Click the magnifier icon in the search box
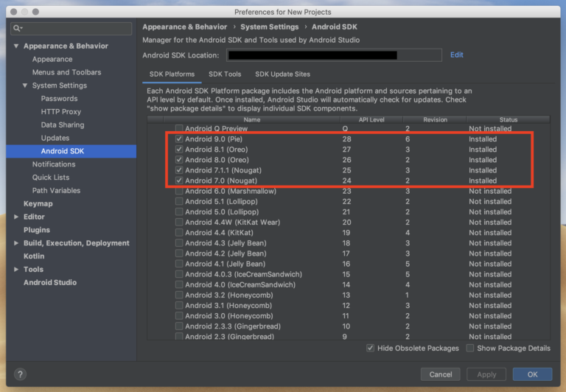 17,28
